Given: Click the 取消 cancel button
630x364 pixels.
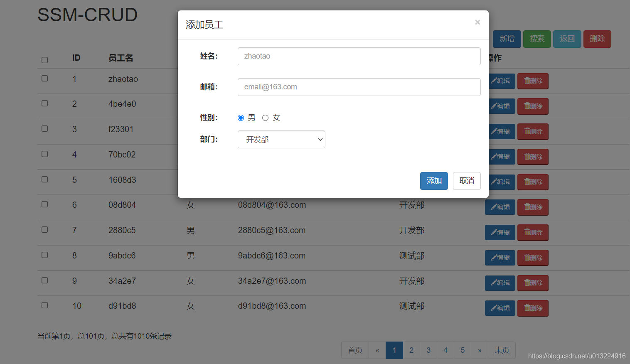Looking at the screenshot, I should [467, 181].
